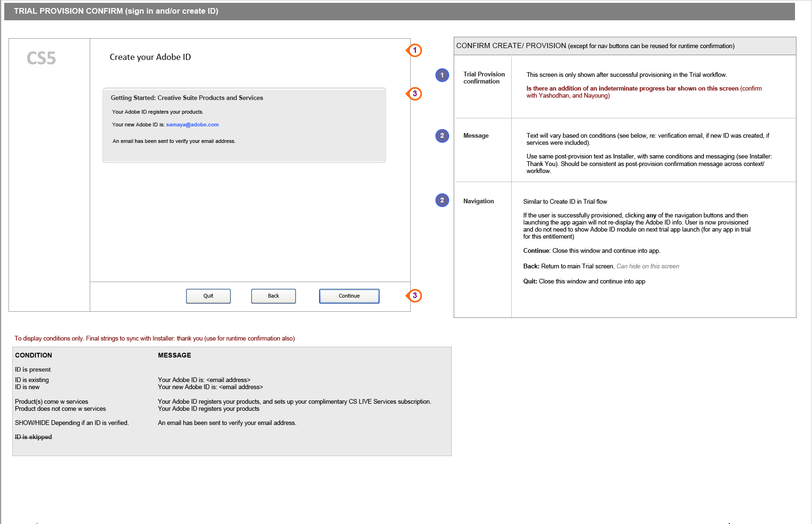This screenshot has width=812, height=524.
Task: Select 'Your Adobe ID is: <email address>' message
Action: 204,380
